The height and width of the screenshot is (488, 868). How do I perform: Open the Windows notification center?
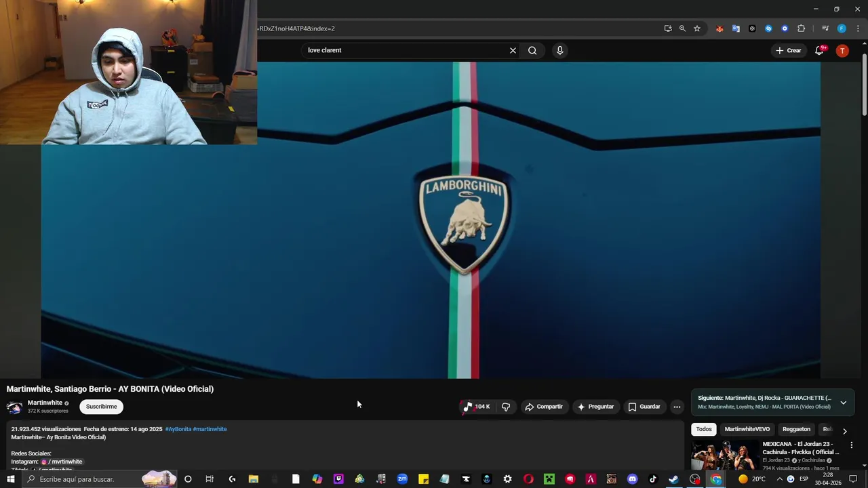[853, 479]
